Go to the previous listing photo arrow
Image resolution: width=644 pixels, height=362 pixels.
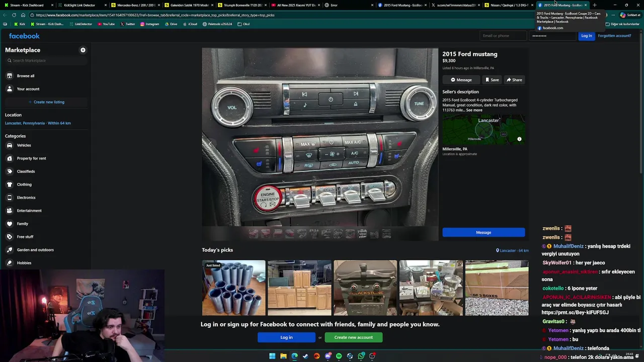click(x=210, y=144)
